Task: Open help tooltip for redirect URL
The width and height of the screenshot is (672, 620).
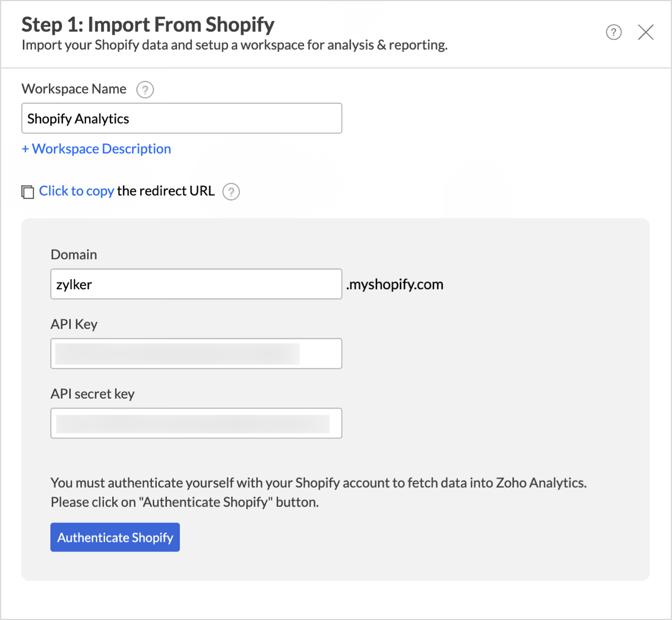Action: (x=231, y=192)
